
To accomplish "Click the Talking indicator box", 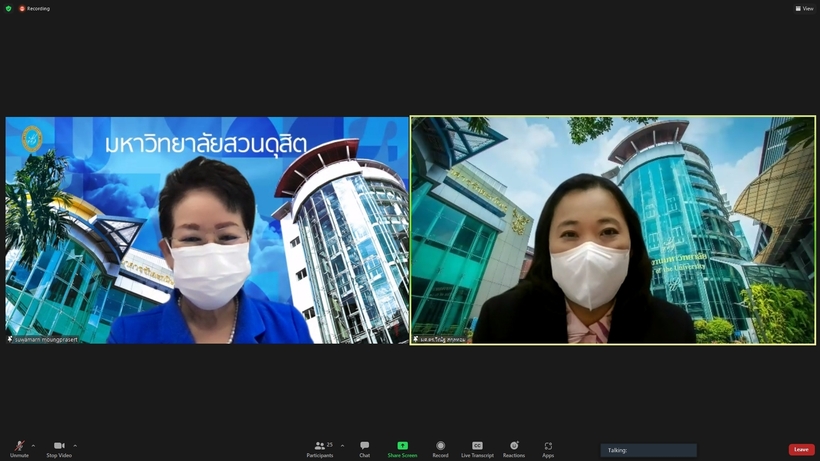I will (x=648, y=450).
